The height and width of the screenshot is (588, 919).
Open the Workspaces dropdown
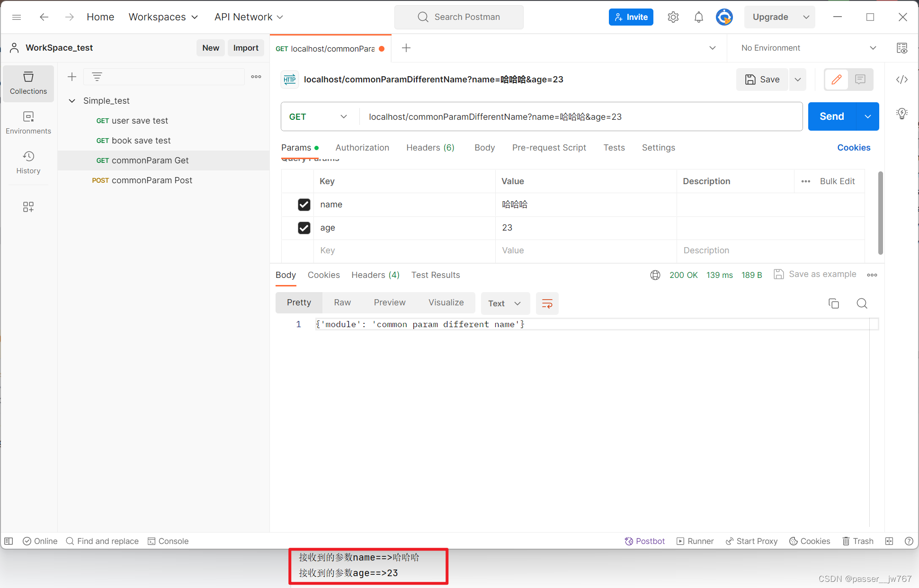[x=163, y=17]
